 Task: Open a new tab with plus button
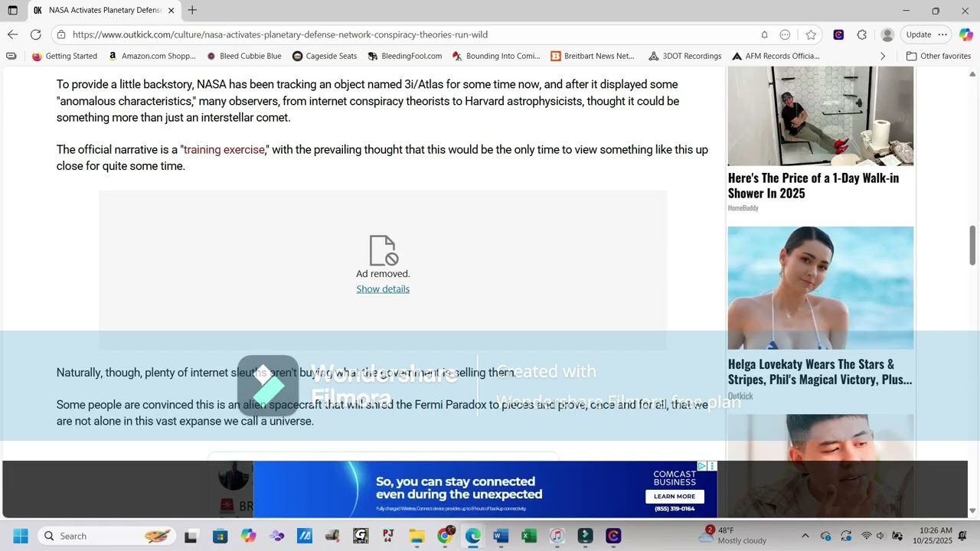192,10
